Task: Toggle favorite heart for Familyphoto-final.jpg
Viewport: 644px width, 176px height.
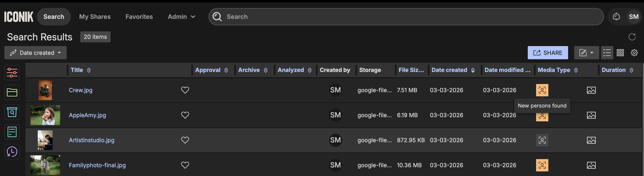Action: 185,165
